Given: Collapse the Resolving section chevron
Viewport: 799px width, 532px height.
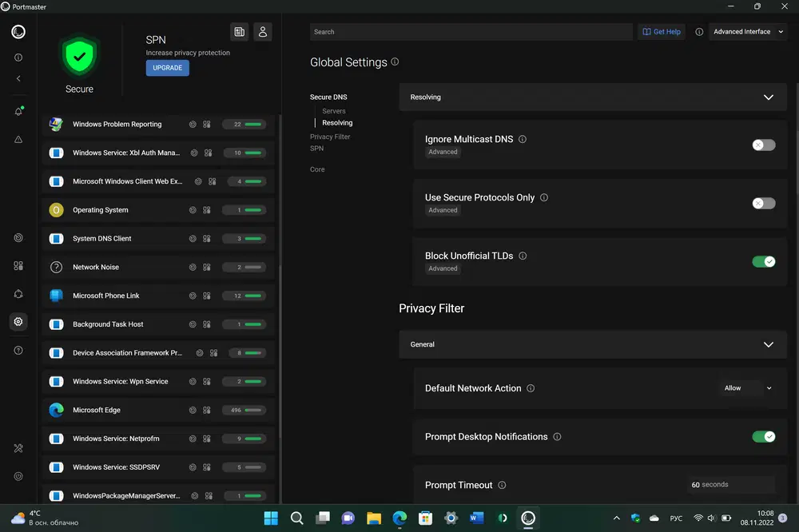Looking at the screenshot, I should (768, 97).
